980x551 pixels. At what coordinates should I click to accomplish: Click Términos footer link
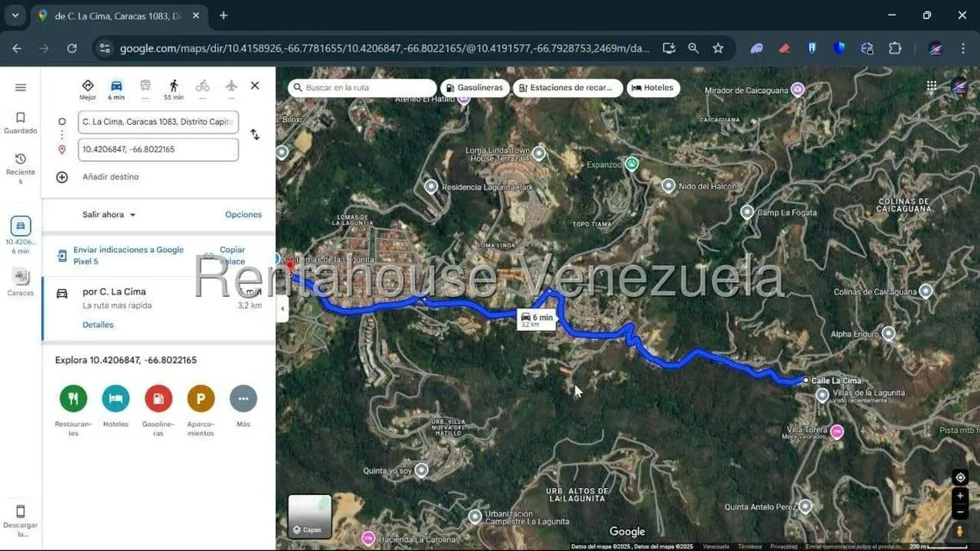pyautogui.click(x=749, y=547)
